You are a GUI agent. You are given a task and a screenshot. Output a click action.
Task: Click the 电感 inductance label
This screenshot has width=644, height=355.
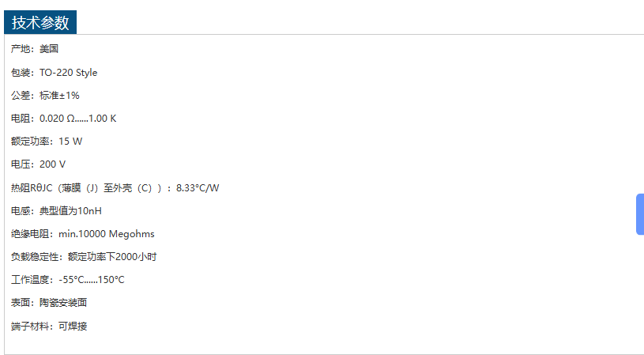coord(21,211)
